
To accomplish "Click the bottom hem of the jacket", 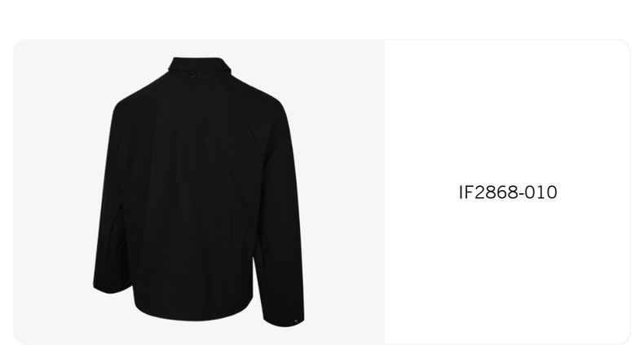I will (x=193, y=314).
